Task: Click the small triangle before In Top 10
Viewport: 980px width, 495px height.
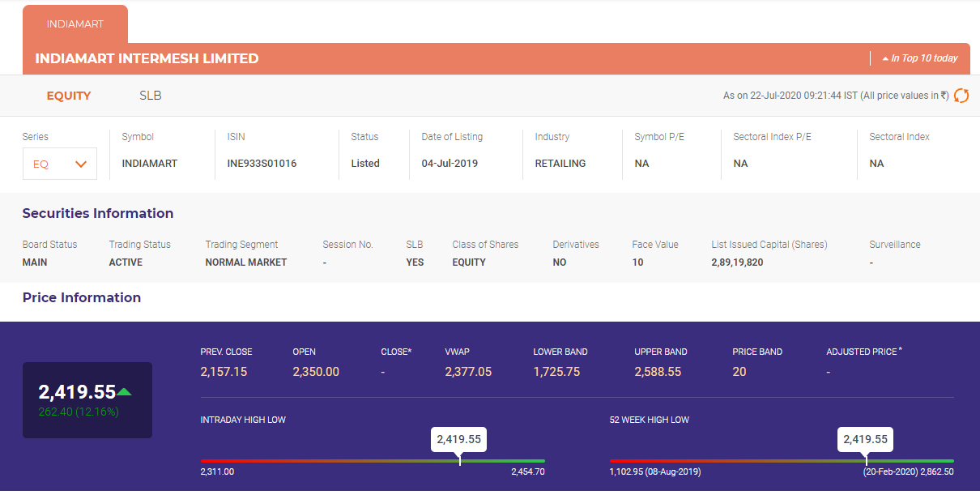Action: [885, 59]
